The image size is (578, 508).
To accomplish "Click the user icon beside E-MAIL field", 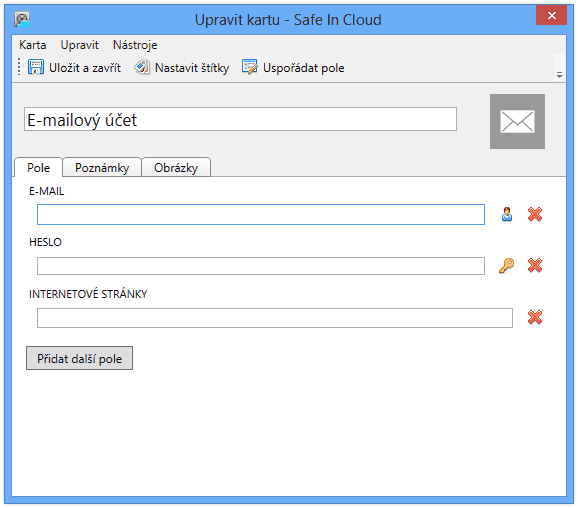I will coord(507,214).
